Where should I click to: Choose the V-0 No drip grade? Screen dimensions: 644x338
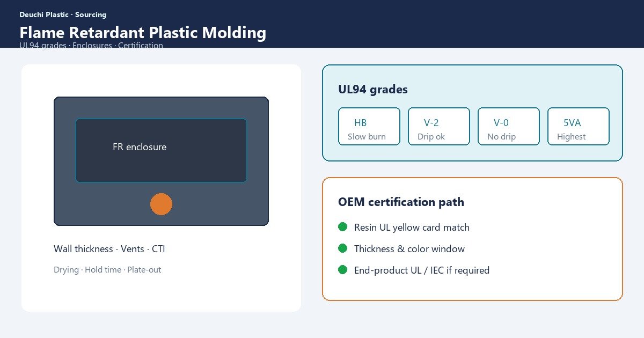pos(509,126)
